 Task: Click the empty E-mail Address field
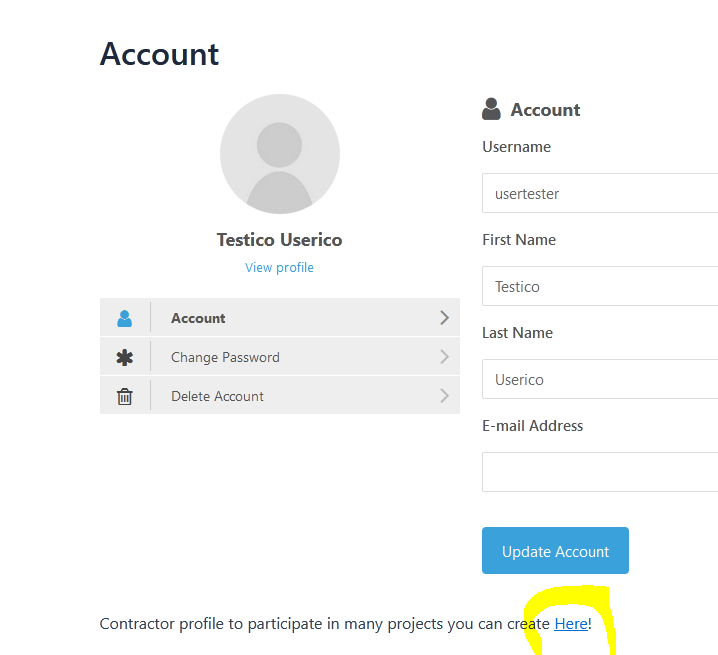600,472
